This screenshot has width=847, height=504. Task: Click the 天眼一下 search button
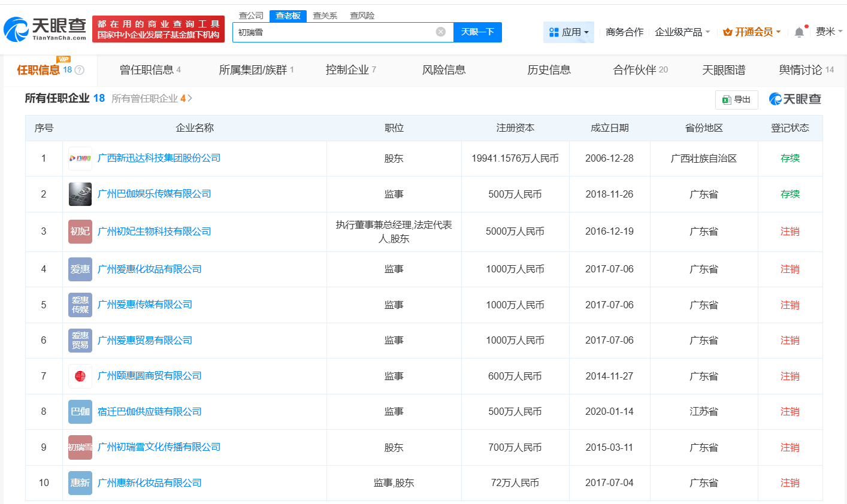tap(477, 32)
